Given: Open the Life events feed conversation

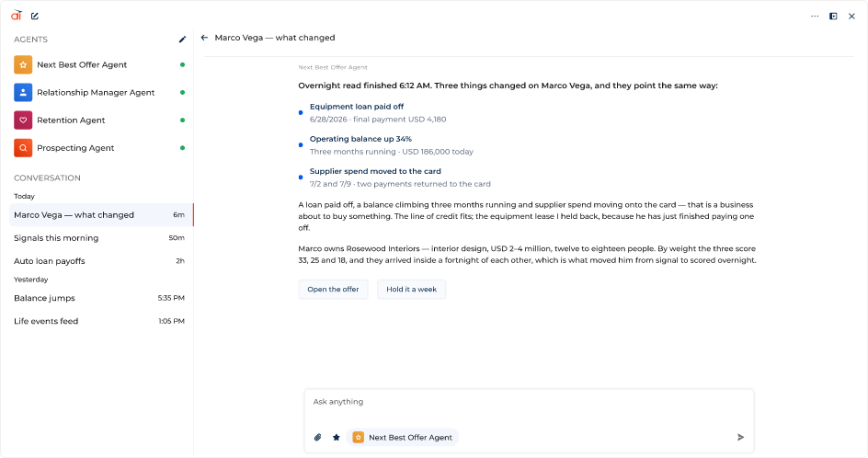Looking at the screenshot, I should tap(101, 321).
